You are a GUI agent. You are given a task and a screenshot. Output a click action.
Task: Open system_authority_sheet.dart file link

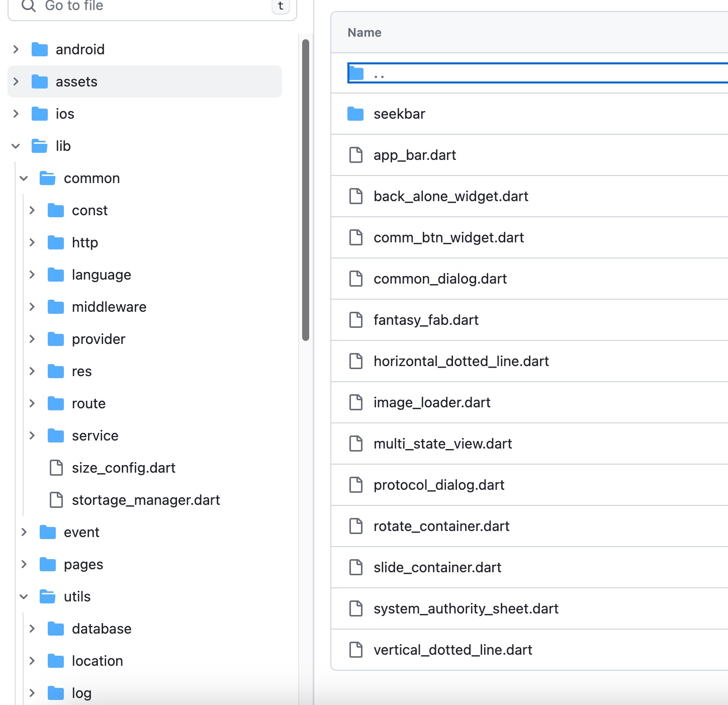pyautogui.click(x=466, y=608)
